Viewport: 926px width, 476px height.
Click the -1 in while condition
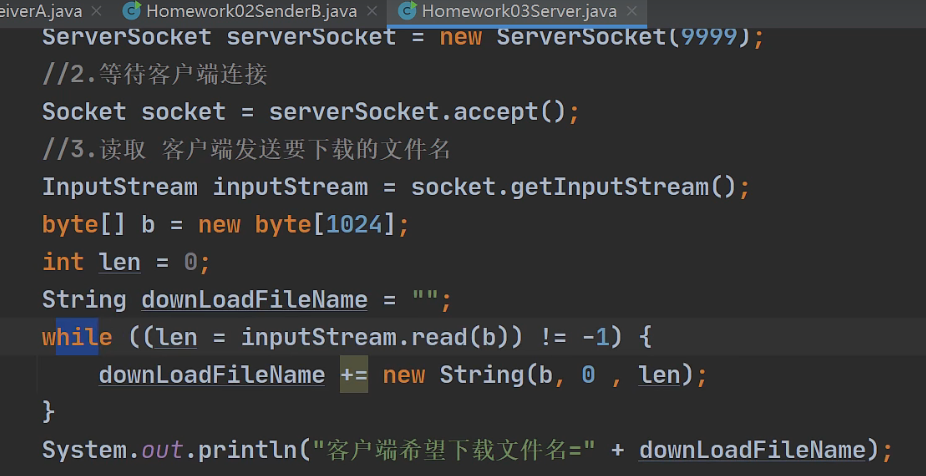(x=595, y=337)
